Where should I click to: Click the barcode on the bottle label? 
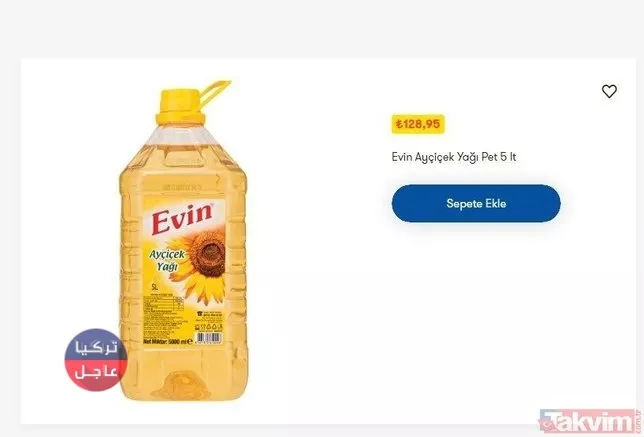pyautogui.click(x=209, y=338)
